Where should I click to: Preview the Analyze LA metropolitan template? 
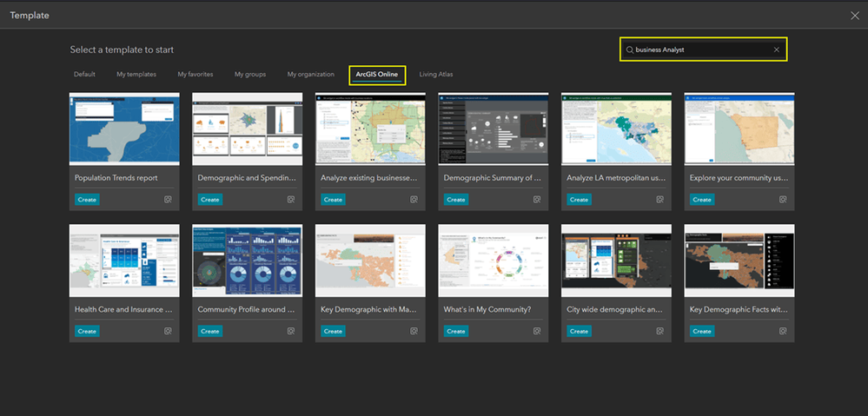[659, 200]
